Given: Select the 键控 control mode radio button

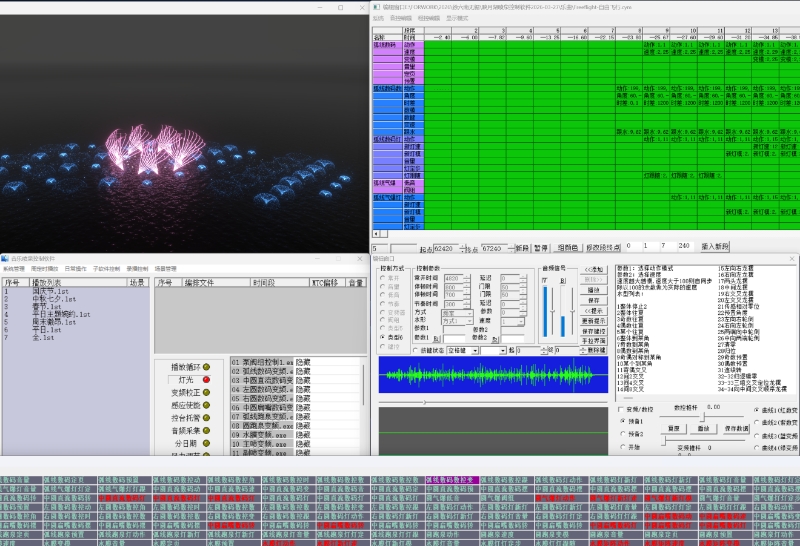Looking at the screenshot, I should tap(381, 346).
